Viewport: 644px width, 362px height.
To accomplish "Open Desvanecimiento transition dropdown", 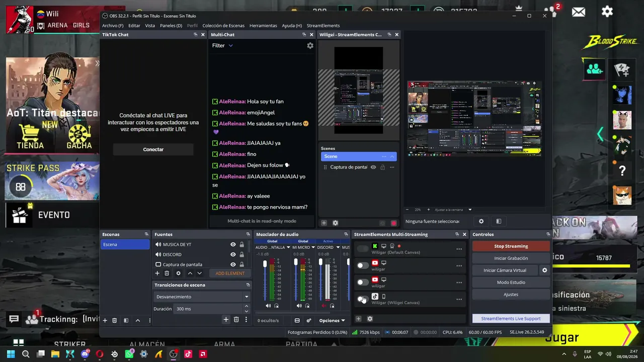I will tap(202, 297).
